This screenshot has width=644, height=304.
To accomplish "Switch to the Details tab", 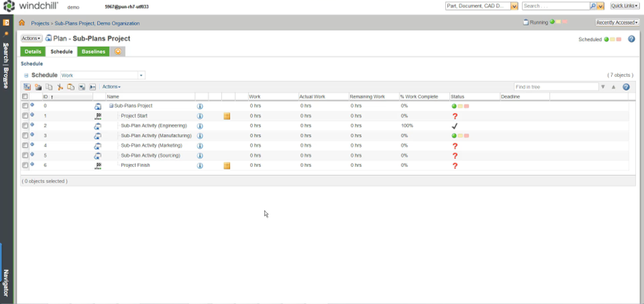I will (34, 51).
